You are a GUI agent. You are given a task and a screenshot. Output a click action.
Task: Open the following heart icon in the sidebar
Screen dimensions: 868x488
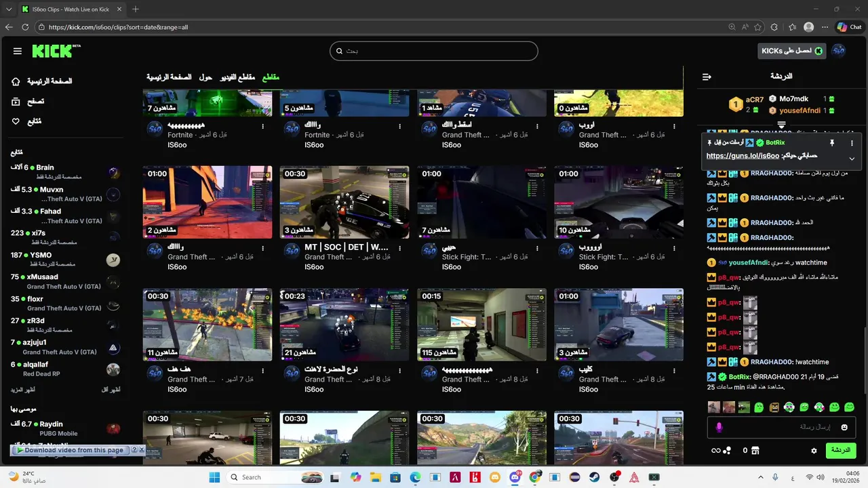pos(16,121)
